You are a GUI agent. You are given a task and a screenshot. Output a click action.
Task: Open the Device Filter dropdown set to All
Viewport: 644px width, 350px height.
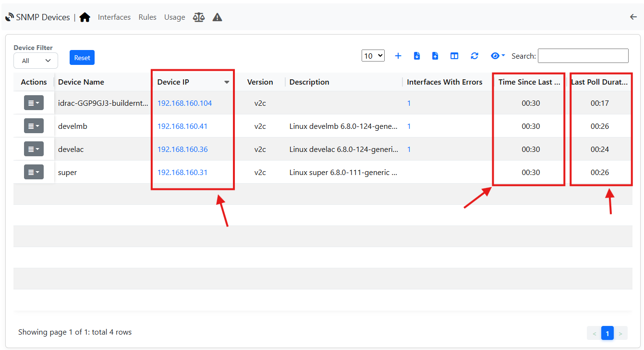(x=36, y=61)
